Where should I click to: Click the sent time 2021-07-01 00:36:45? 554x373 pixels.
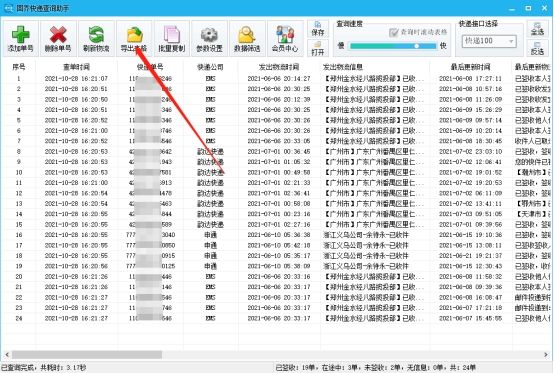pyautogui.click(x=279, y=152)
